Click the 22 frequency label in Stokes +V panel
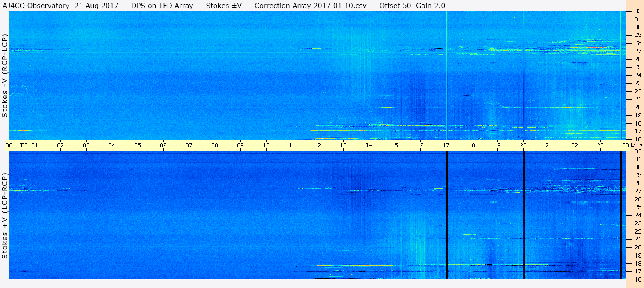This screenshot has width=644, height=288. click(638, 231)
